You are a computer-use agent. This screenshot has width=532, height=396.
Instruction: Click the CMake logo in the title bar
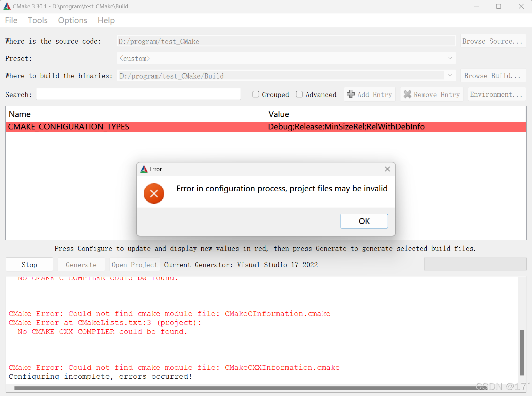coord(7,6)
